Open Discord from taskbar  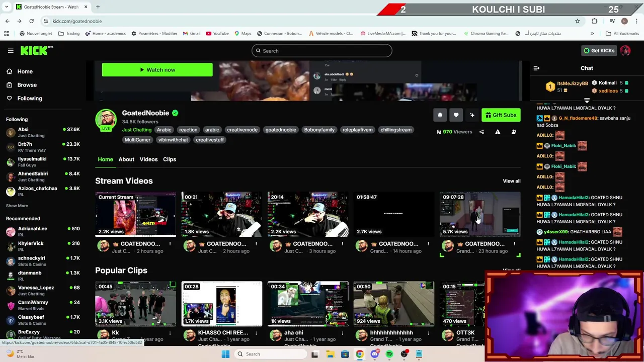(374, 354)
